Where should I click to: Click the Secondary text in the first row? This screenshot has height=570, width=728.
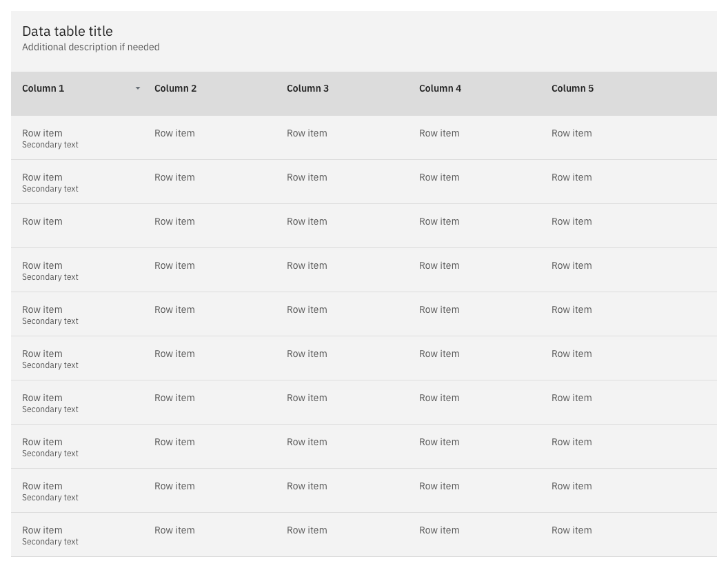pyautogui.click(x=50, y=145)
